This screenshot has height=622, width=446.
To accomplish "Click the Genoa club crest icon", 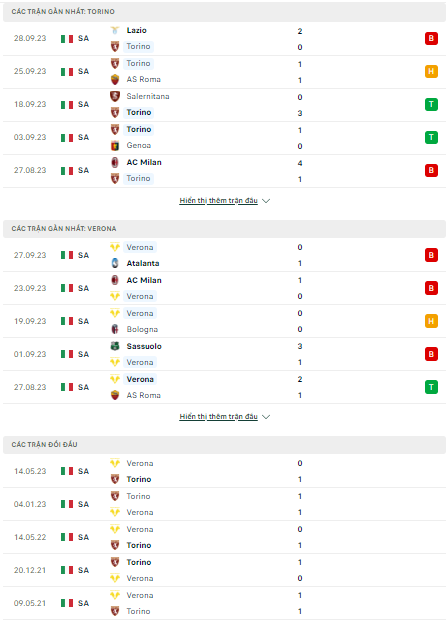I will pos(115,146).
